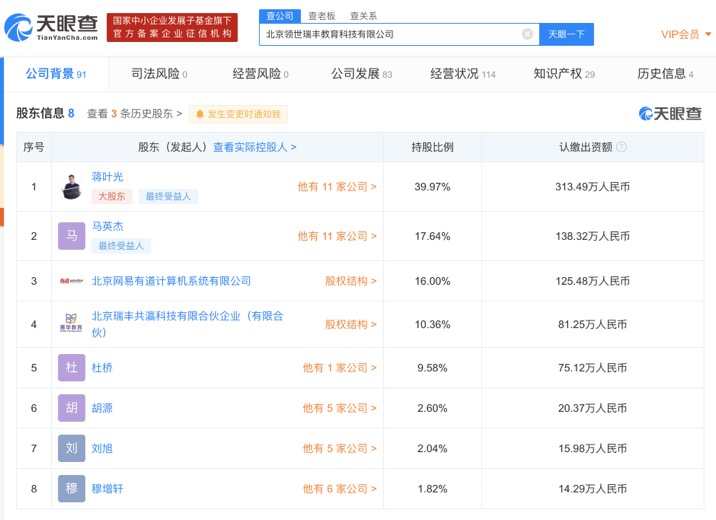Enable 发生变更时通知我 bell notification
This screenshot has width=716, height=520.
coord(238,114)
